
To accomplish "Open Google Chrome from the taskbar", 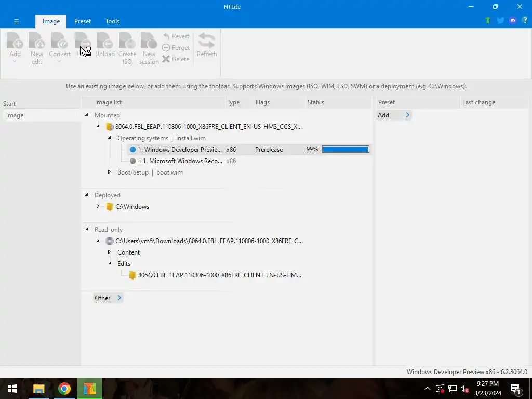I will pos(64,389).
